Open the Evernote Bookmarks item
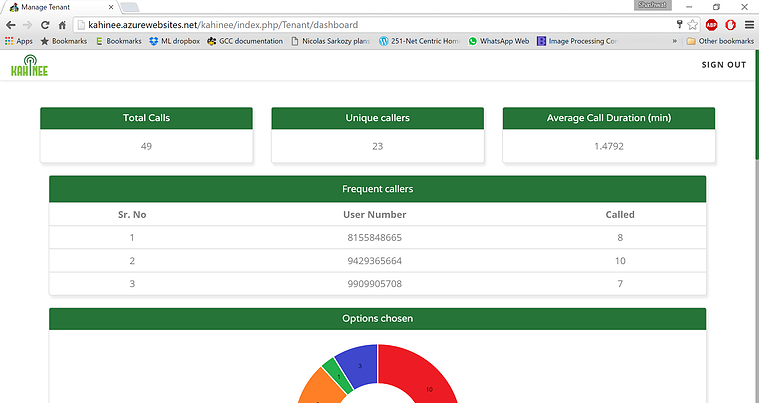This screenshot has width=759, height=403. click(x=119, y=42)
